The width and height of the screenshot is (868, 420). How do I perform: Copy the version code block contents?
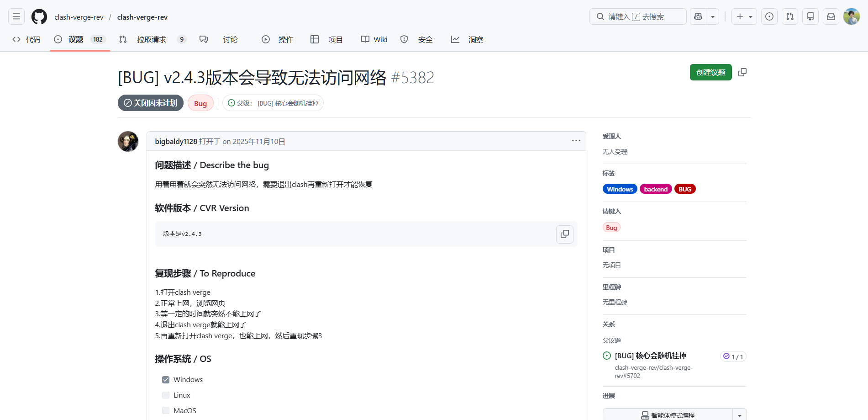tap(565, 234)
